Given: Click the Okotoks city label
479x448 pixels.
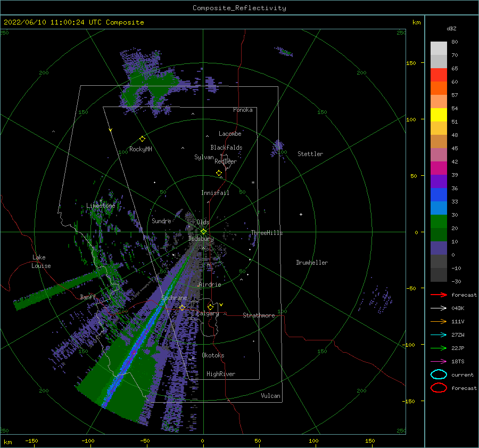Looking at the screenshot, I should (213, 355).
